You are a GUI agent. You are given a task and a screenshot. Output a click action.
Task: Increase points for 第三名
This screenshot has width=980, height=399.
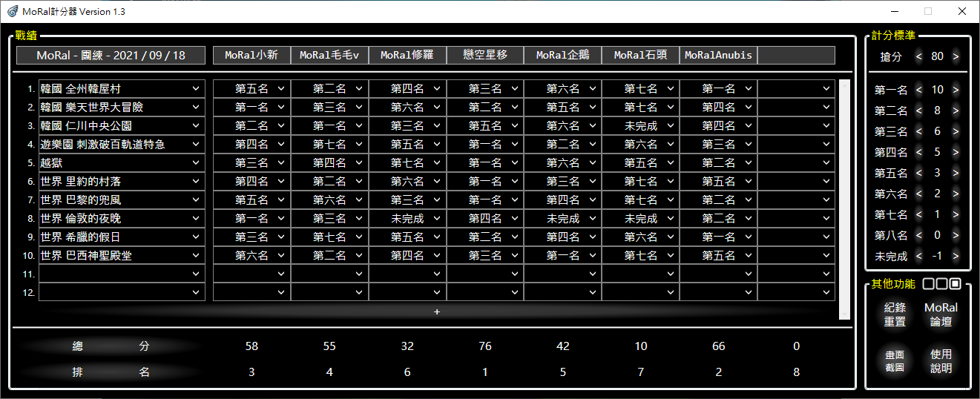(956, 131)
